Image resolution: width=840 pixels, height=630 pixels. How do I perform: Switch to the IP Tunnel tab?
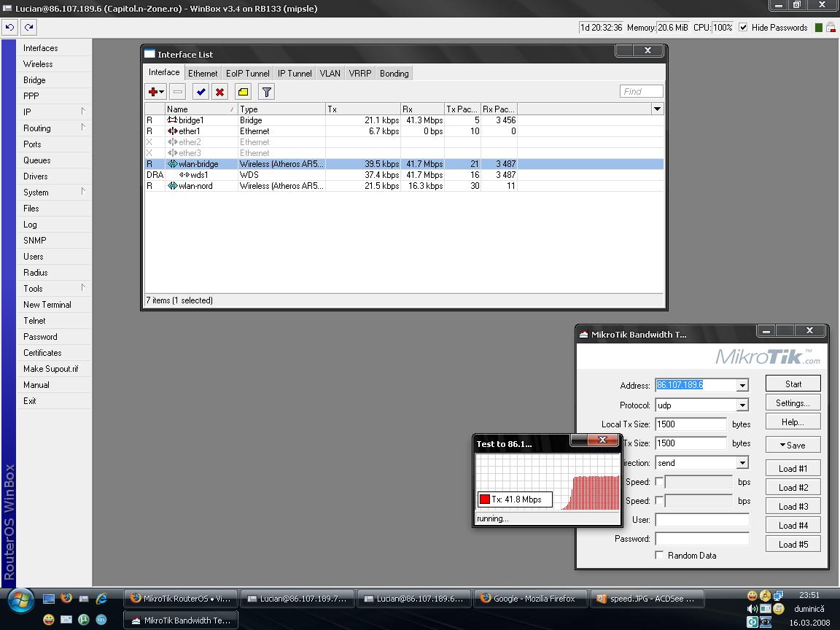pyautogui.click(x=295, y=74)
